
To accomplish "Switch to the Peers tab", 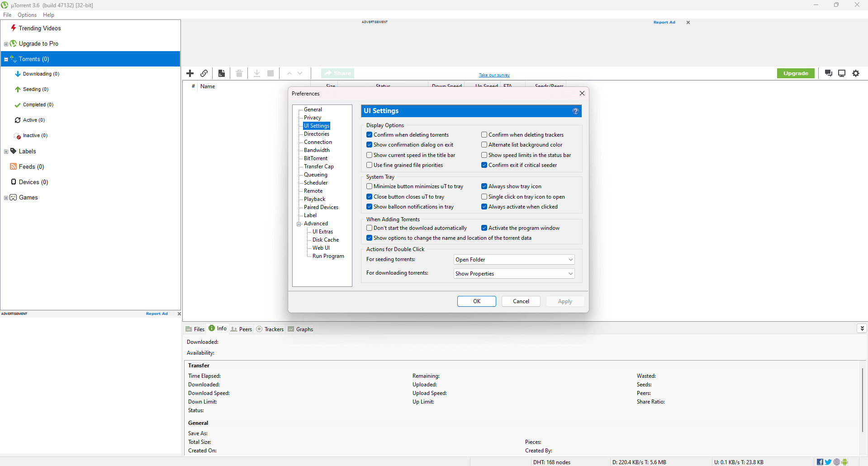I will (241, 329).
